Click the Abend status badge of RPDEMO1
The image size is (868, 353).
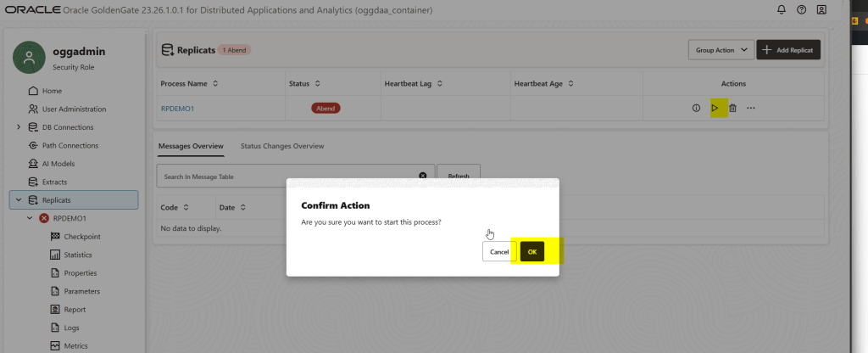click(325, 109)
